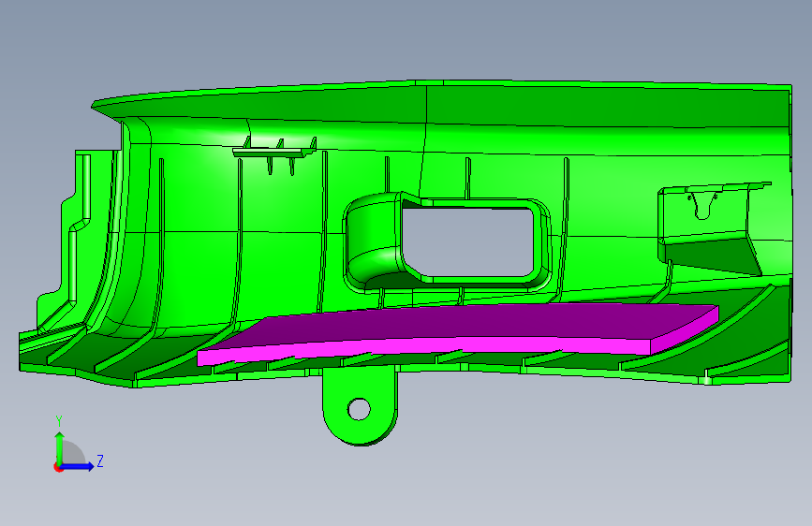This screenshot has height=526, width=812.
Task: Click the round hole in the mounting tab
Action: click(x=359, y=409)
